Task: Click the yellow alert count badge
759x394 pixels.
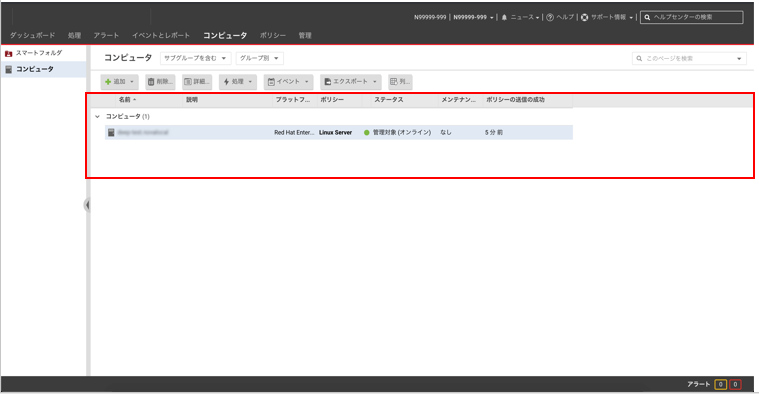Action: [x=720, y=384]
